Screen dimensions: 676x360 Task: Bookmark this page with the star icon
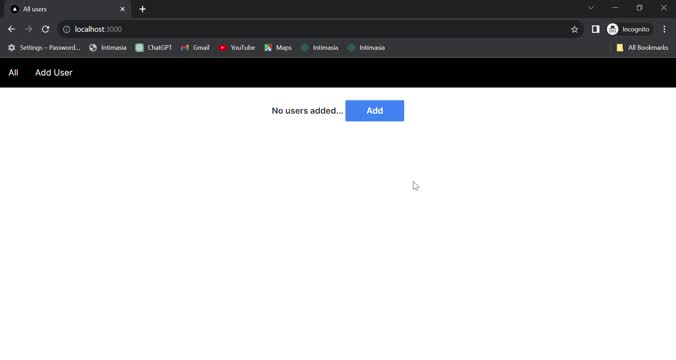point(574,29)
